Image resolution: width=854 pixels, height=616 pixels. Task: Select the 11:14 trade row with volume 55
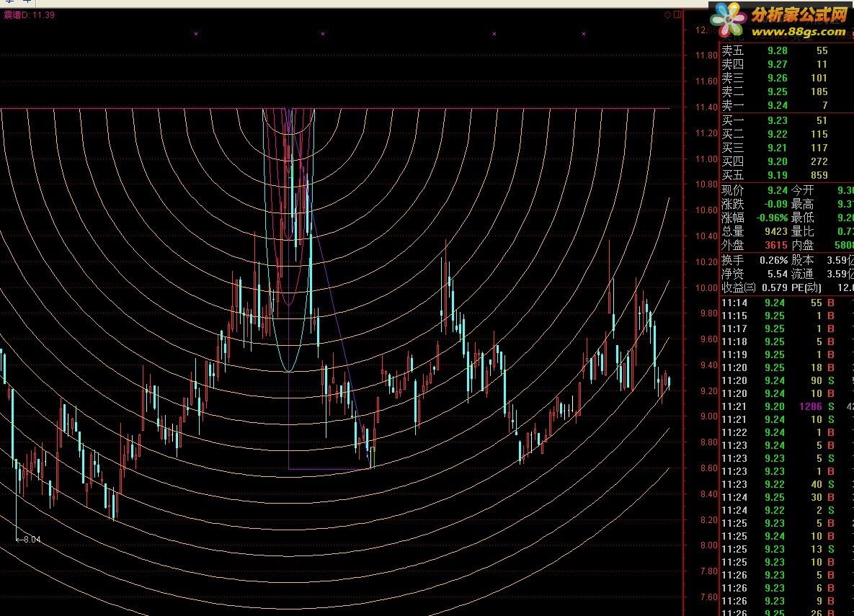tap(786, 303)
